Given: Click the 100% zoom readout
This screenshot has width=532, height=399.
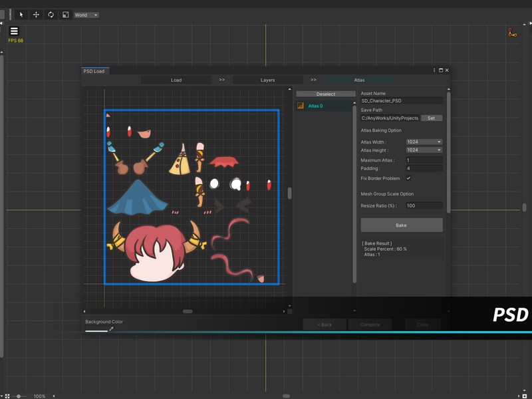Looking at the screenshot, I should [39, 396].
